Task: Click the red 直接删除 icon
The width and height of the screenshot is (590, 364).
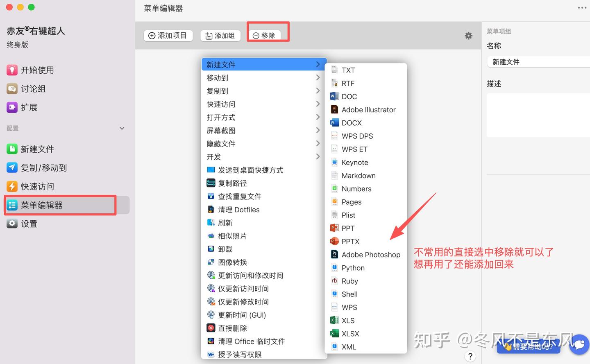Action: point(211,328)
